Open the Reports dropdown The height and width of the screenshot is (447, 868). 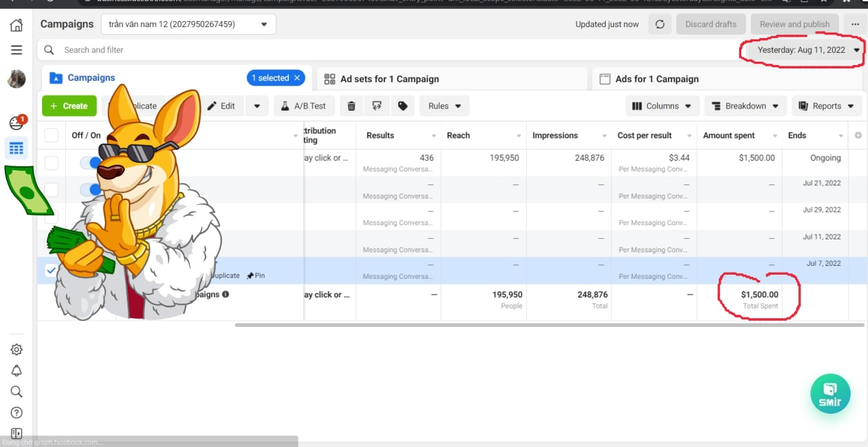point(827,106)
